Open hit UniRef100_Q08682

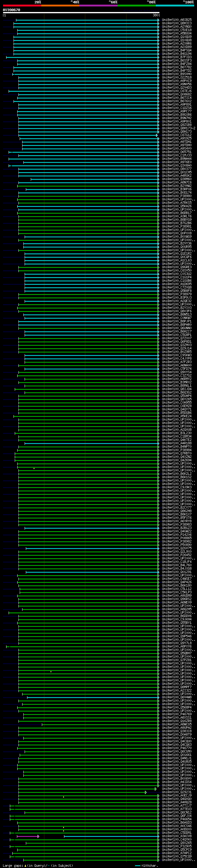[x=177, y=94]
